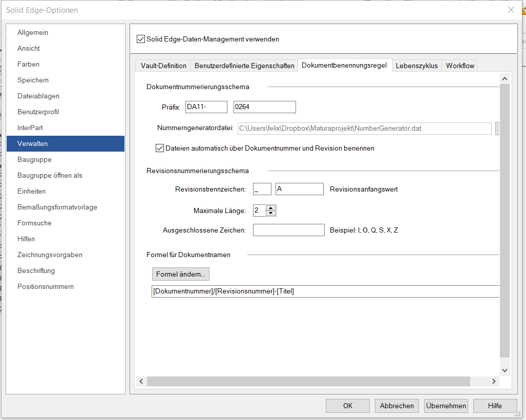Open Hilfe for this dialog
The height and width of the screenshot is (420, 526).
click(x=495, y=406)
